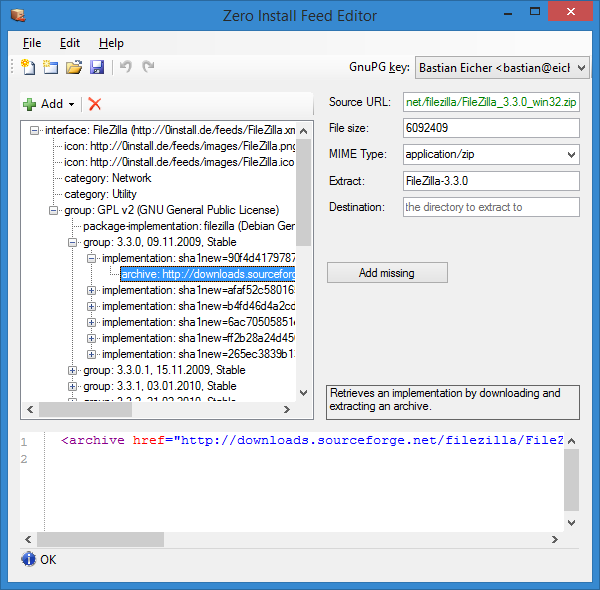Image resolution: width=600 pixels, height=590 pixels.
Task: Click XML editor scrollbar down arrow
Action: coord(571,523)
